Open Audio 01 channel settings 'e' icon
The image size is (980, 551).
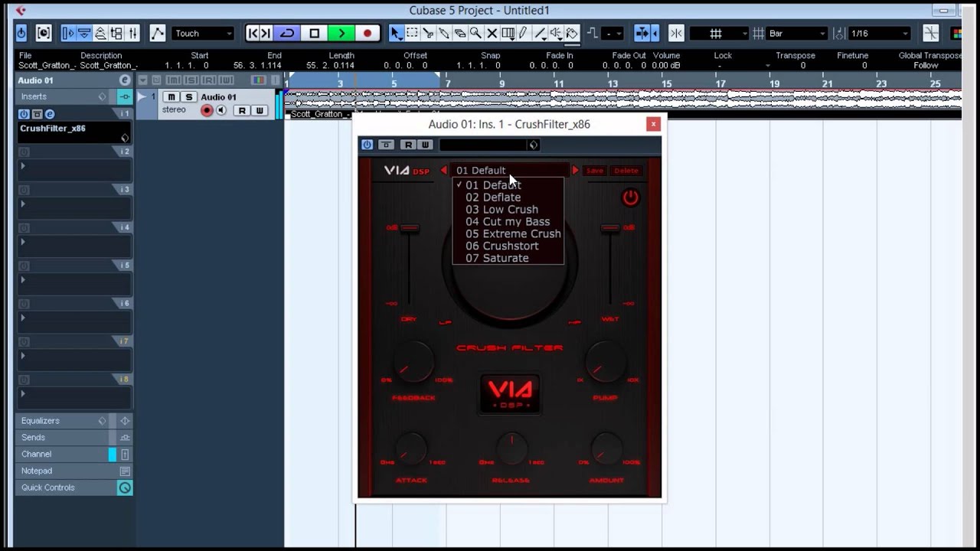tap(125, 80)
